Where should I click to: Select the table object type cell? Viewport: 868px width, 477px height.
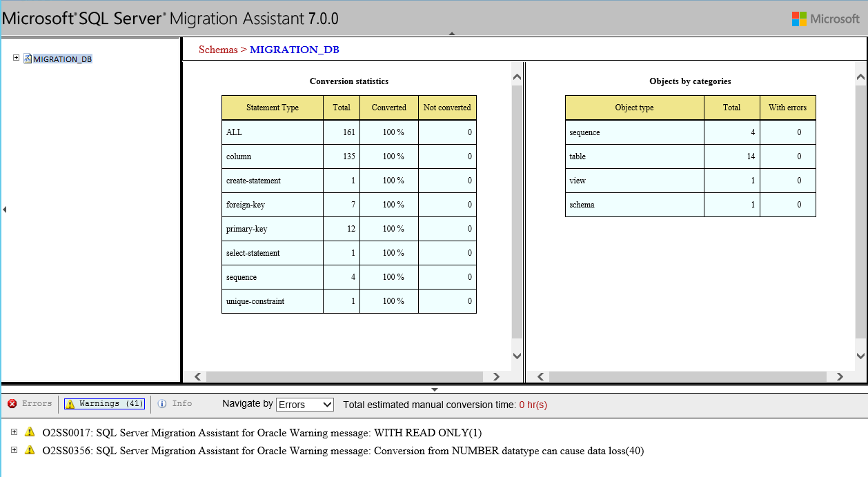635,156
